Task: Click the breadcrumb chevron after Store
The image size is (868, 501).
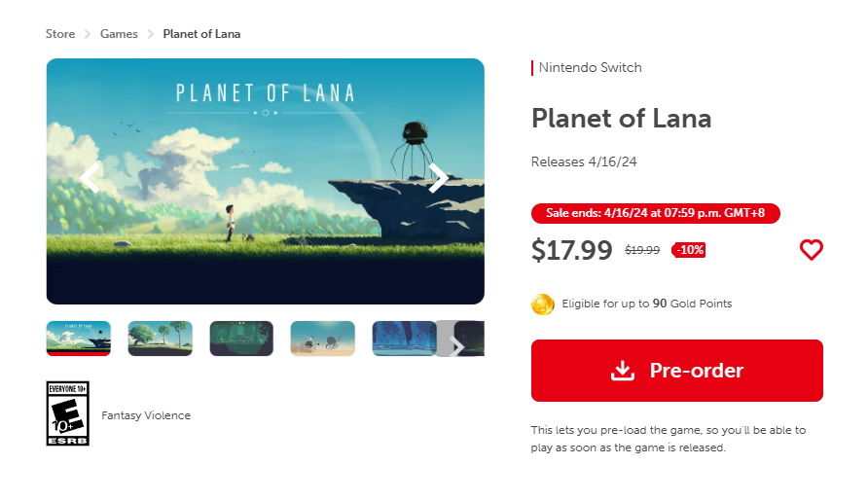Action: coord(88,34)
